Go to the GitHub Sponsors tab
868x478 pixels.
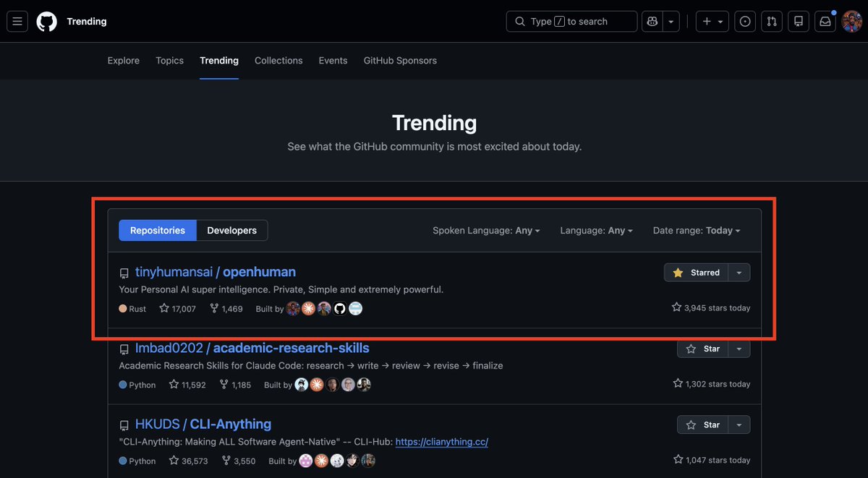tap(400, 61)
